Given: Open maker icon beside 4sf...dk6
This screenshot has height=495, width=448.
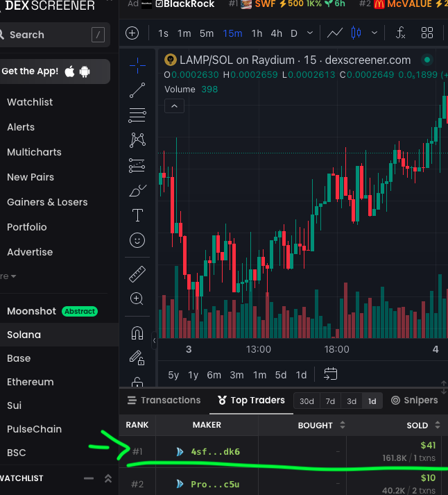Looking at the screenshot, I should coord(180,452).
